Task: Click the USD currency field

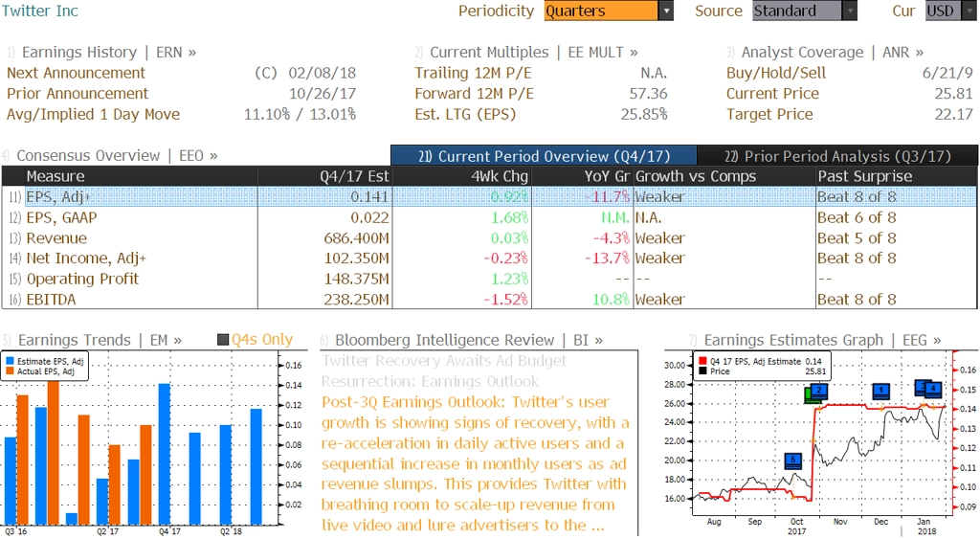Action: point(943,11)
